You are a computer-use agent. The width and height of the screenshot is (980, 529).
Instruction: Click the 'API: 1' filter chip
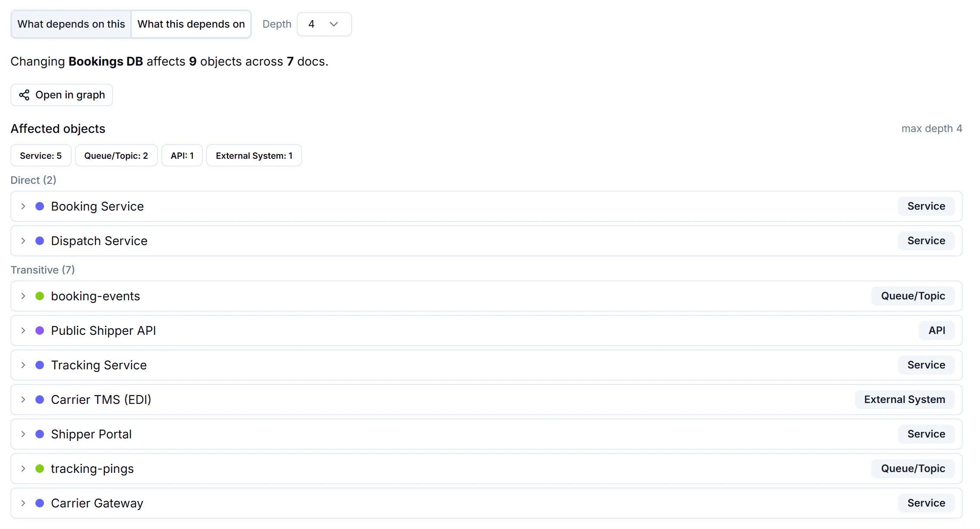182,155
